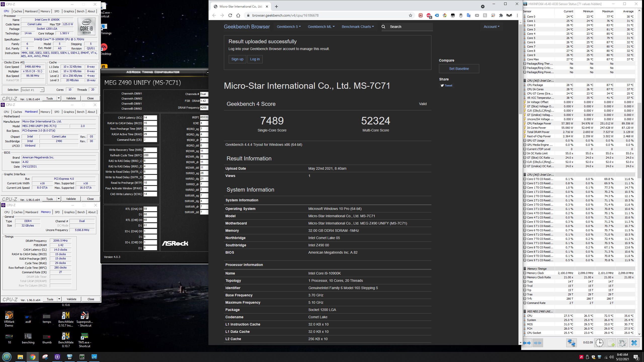Viewport: 644px width, 362px height.
Task: Open HWiNFO sensor settings gear
Action: [x=622, y=343]
